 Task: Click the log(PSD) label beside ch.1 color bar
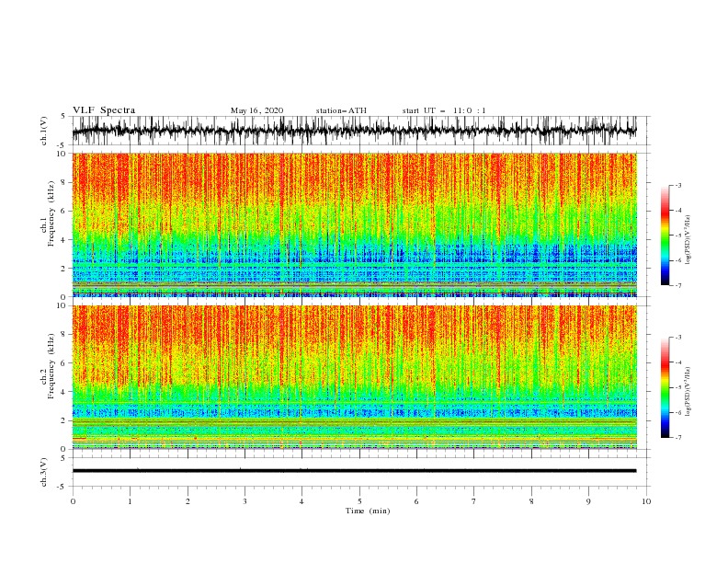point(688,240)
